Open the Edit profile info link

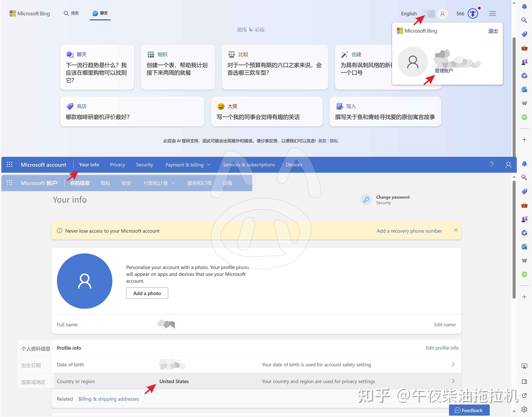(x=442, y=348)
